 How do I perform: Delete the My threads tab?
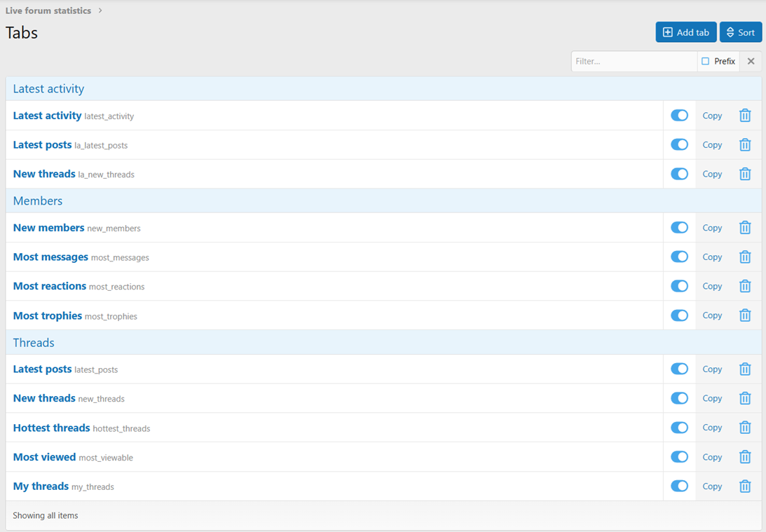click(745, 486)
